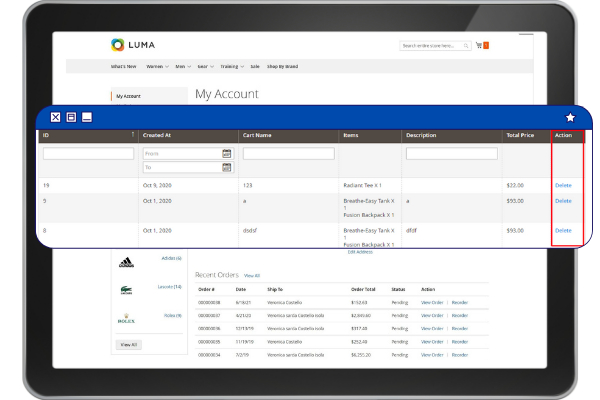Click the white star icon
Screen dimensions: 600x400
570,117
